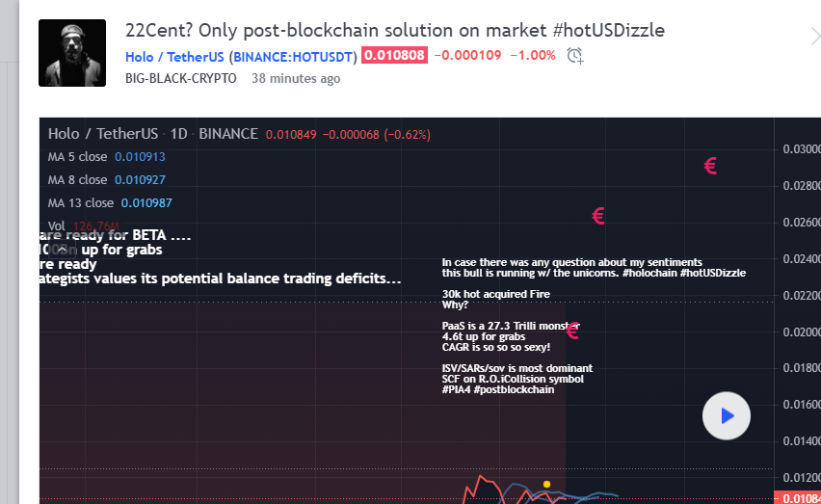Open the next idea with right chevron

tap(814, 38)
